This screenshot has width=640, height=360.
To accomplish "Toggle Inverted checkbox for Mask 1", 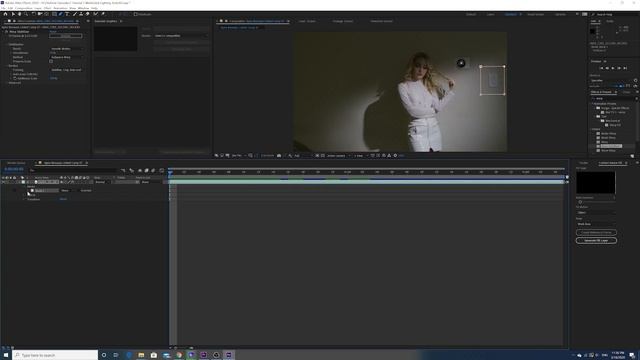I will point(78,191).
